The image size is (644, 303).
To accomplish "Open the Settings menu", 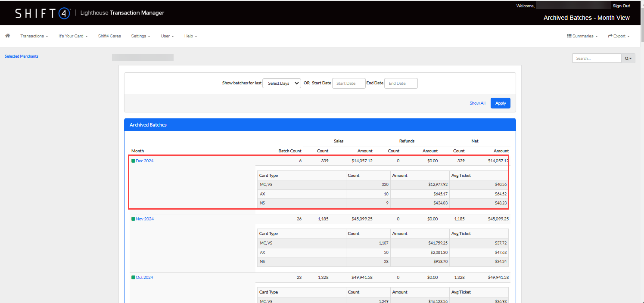I will (140, 36).
